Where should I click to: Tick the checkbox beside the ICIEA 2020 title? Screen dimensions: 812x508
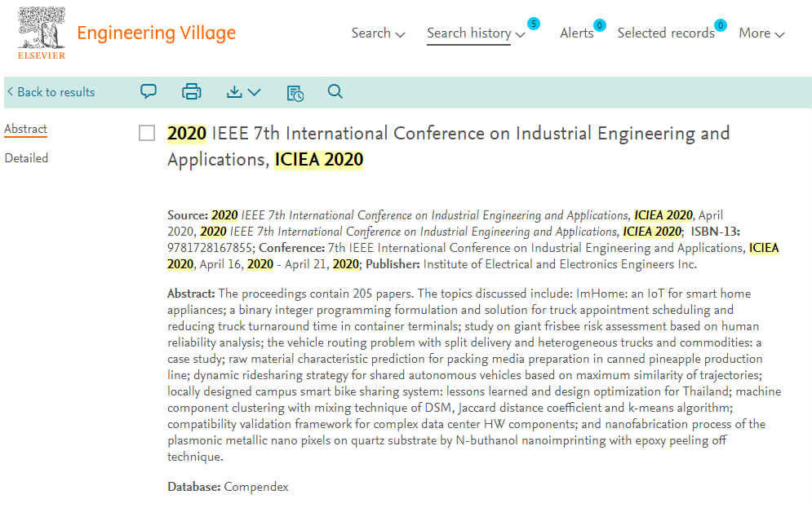147,134
